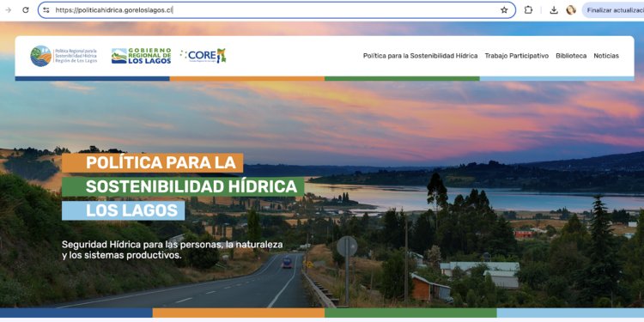Image resolution: width=644 pixels, height=322 pixels.
Task: Click the Finalizar actualización button
Action: 613,10
